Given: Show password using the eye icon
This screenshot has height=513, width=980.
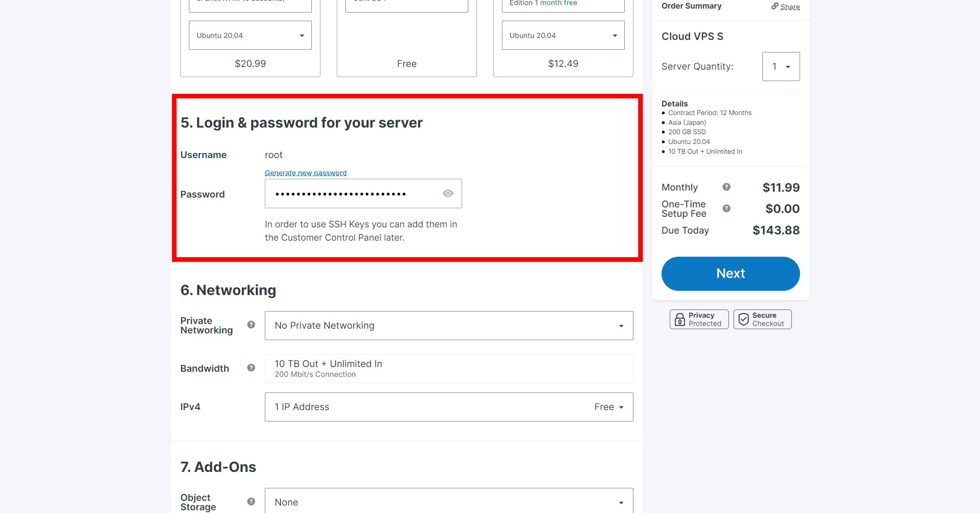Looking at the screenshot, I should [448, 193].
